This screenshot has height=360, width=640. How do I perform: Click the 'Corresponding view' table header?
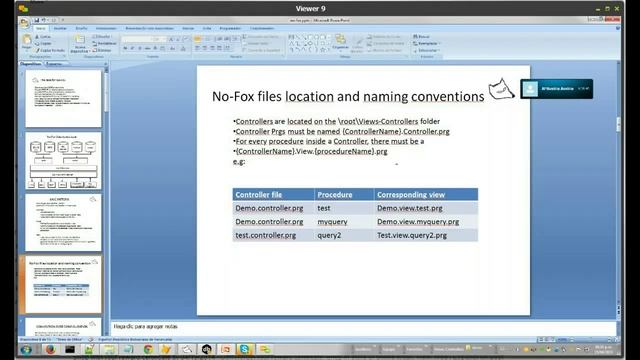[426, 195]
